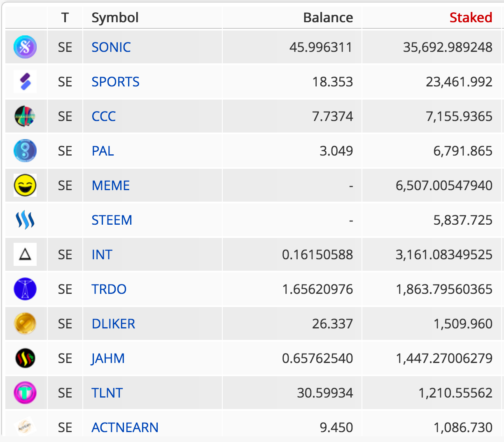Click the JAHM token icon
Image resolution: width=504 pixels, height=442 pixels.
(25, 358)
